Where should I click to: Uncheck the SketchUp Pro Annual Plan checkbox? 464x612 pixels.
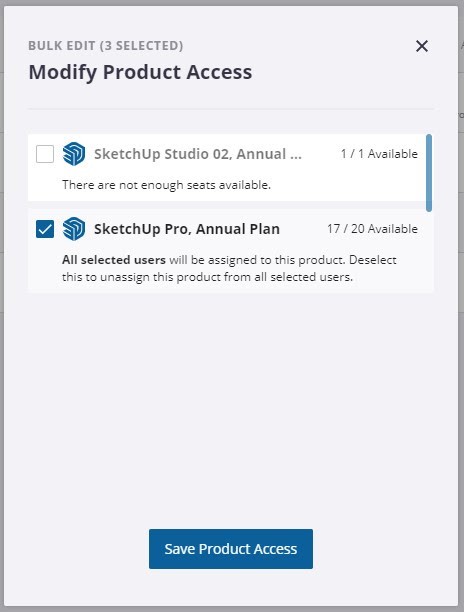45,229
